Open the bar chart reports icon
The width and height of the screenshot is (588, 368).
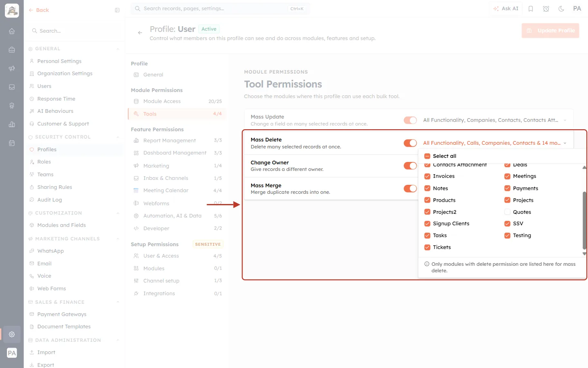click(12, 124)
